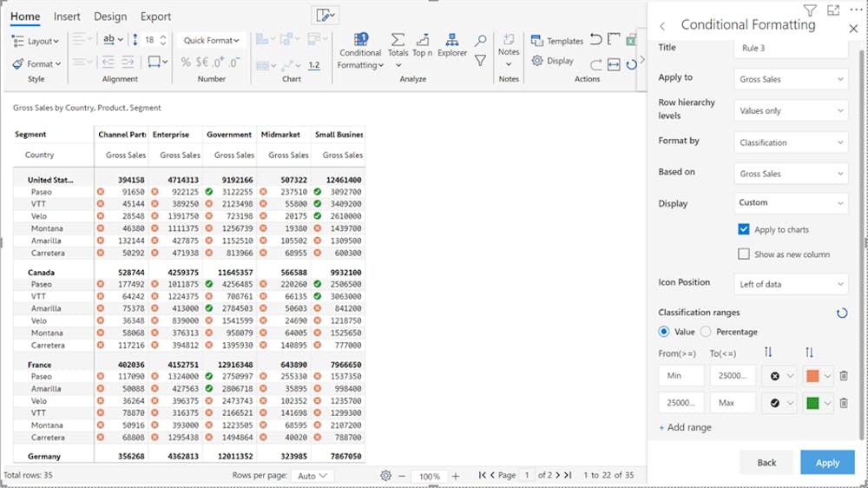Click the Totals sigma icon
This screenshot has height=488, width=868.
(x=398, y=41)
